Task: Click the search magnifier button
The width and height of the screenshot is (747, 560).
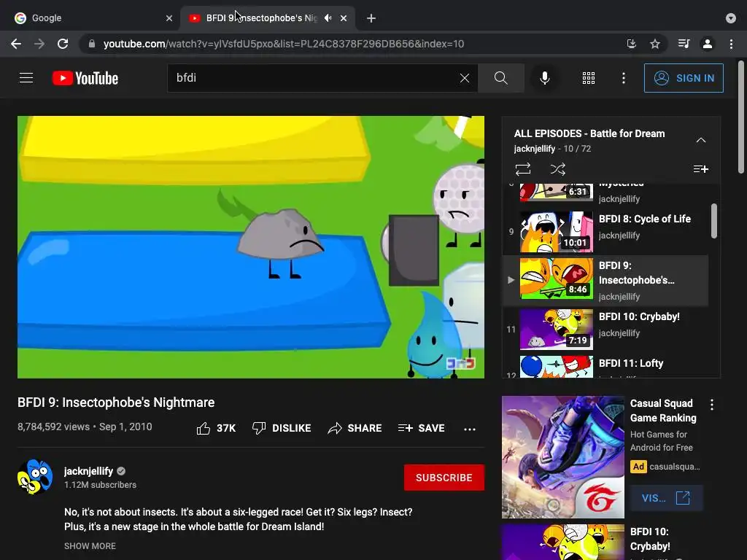Action: pyautogui.click(x=500, y=78)
